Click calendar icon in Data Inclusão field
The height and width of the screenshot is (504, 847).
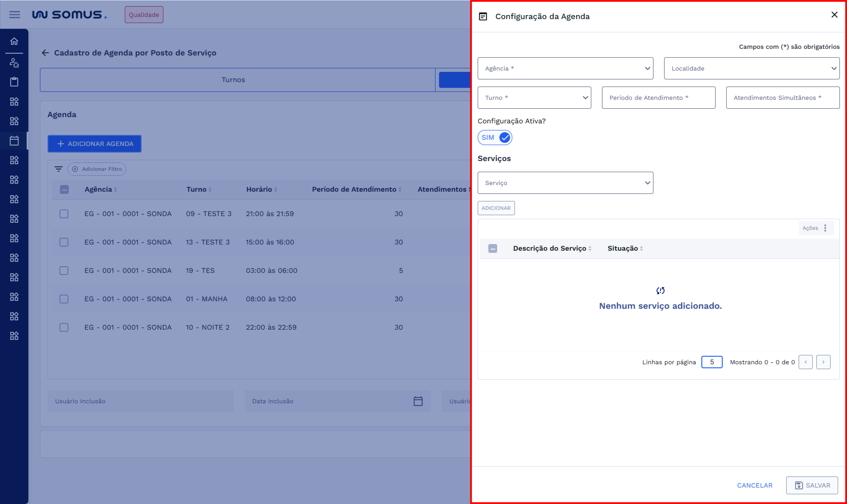[x=418, y=401]
